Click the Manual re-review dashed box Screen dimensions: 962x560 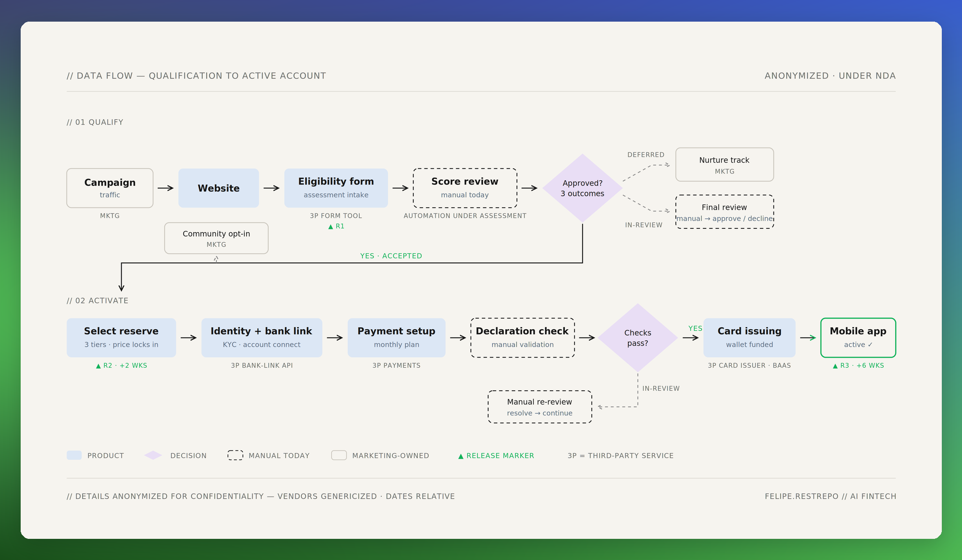pyautogui.click(x=540, y=407)
